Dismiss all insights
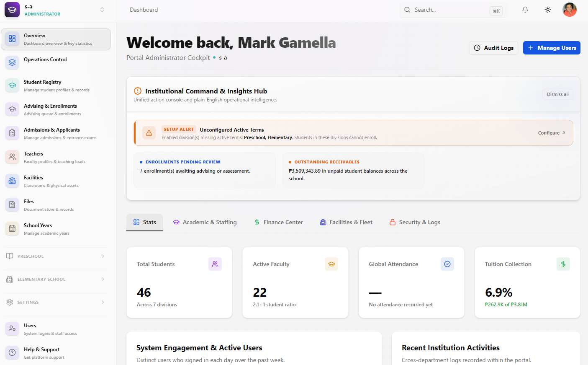 557,94
